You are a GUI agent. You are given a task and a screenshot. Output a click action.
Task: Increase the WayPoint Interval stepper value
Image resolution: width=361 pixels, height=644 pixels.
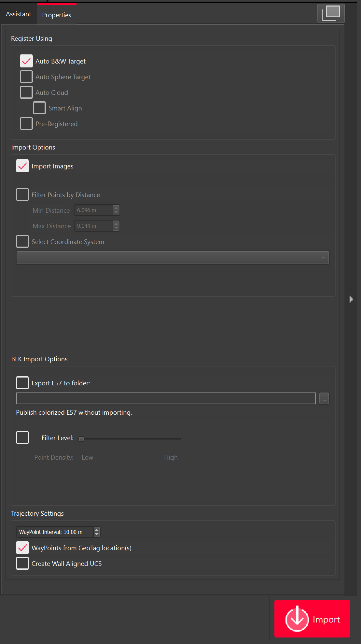pyautogui.click(x=97, y=530)
